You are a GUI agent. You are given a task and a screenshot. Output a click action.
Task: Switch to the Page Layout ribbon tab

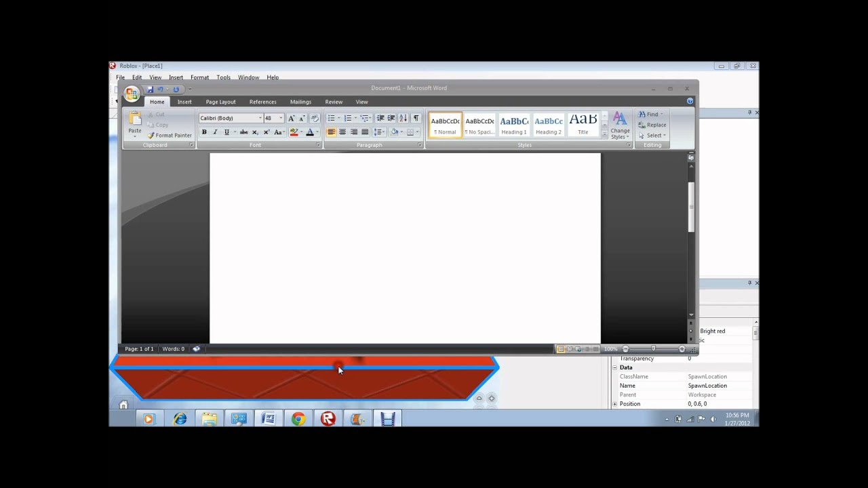click(x=220, y=102)
